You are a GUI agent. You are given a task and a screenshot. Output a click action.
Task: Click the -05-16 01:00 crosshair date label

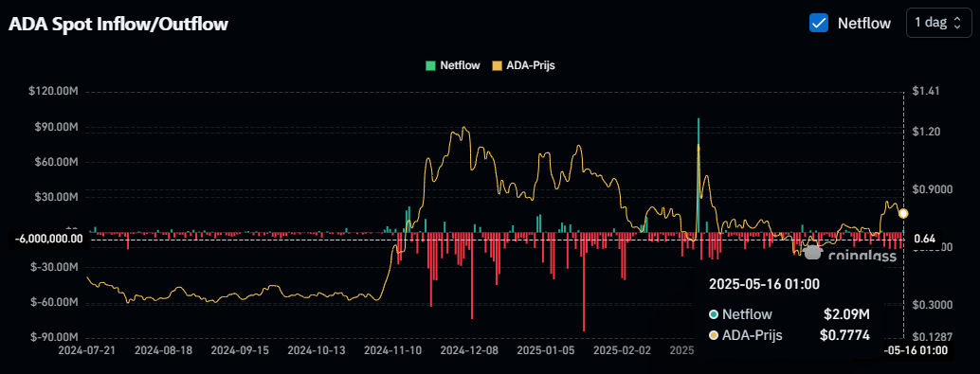click(915, 350)
